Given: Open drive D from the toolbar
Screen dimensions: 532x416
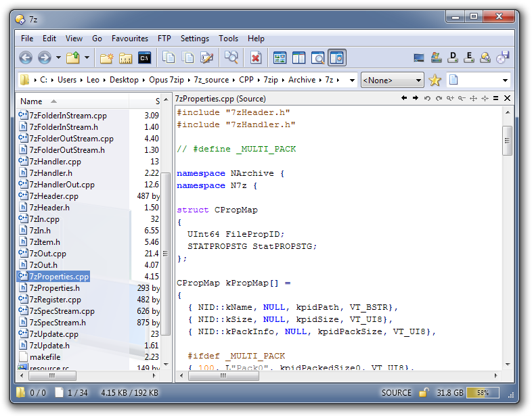Looking at the screenshot, I should coord(453,57).
